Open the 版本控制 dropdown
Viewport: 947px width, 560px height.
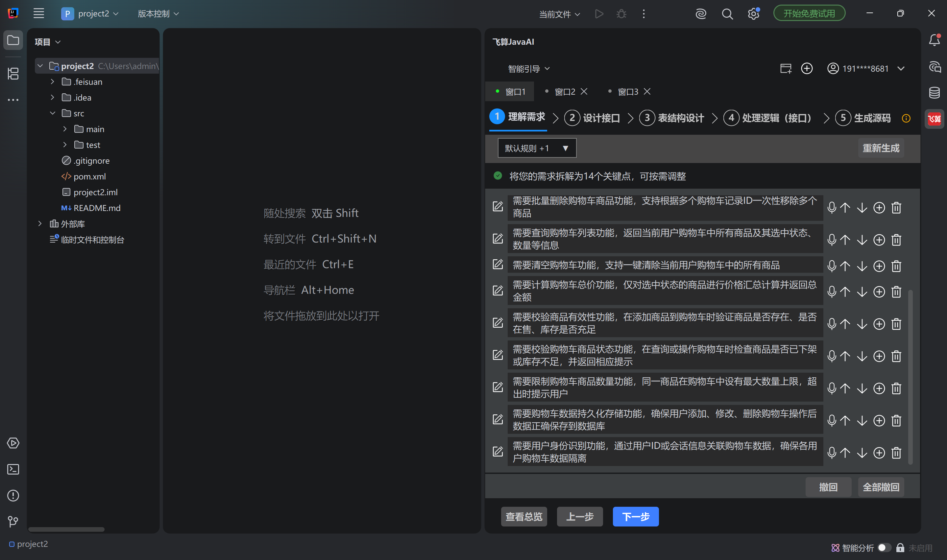tap(158, 14)
